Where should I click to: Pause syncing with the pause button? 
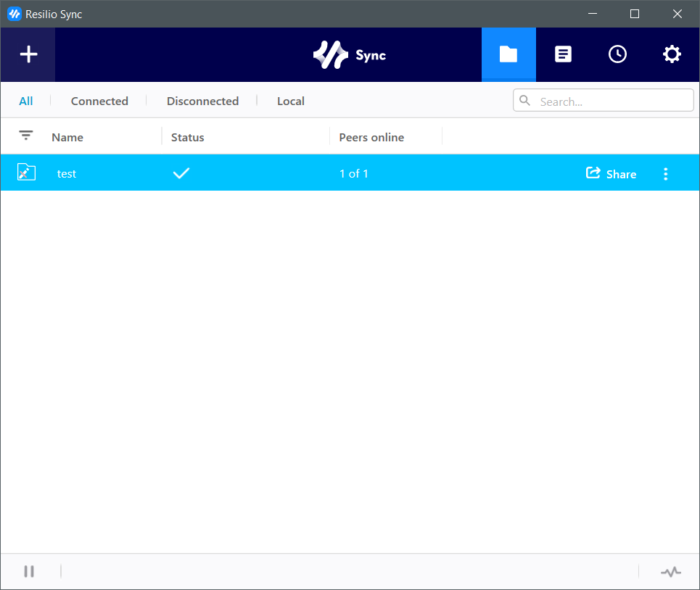[29, 571]
